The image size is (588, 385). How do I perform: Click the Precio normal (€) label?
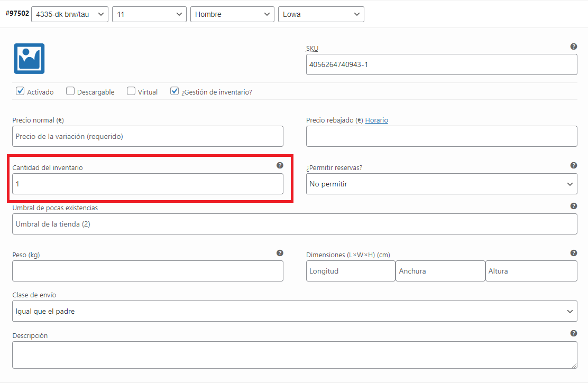[38, 120]
